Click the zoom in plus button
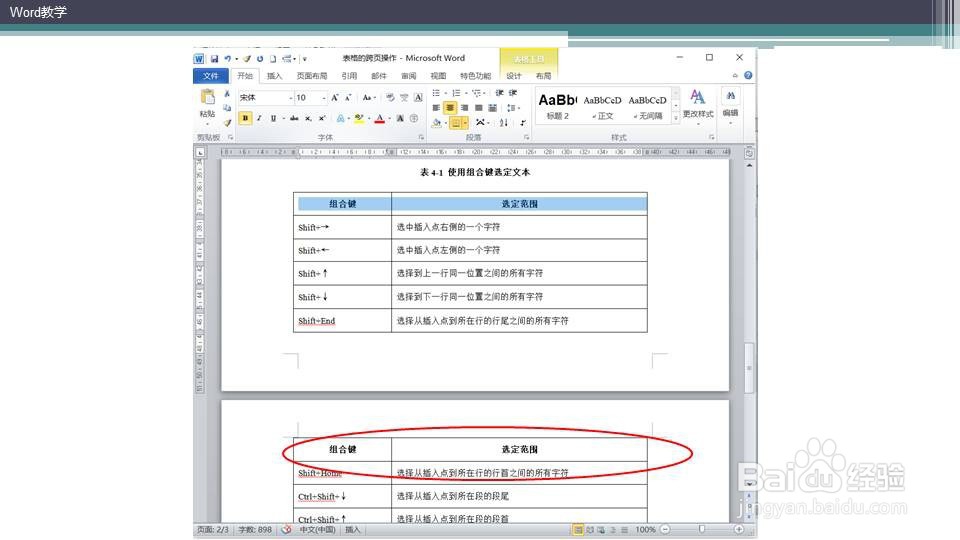 (x=739, y=529)
